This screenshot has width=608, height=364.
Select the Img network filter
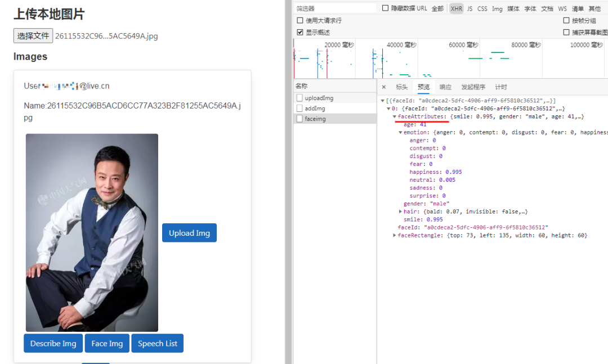click(x=497, y=8)
